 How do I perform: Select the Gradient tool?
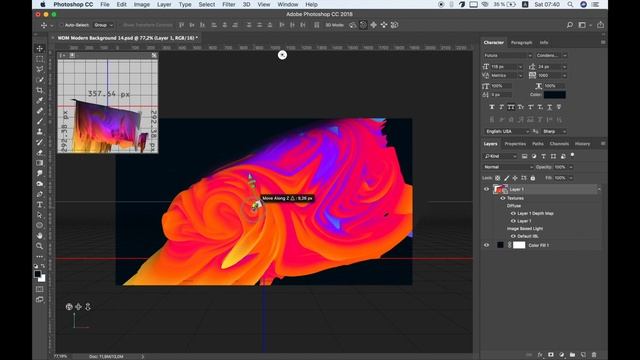40,163
